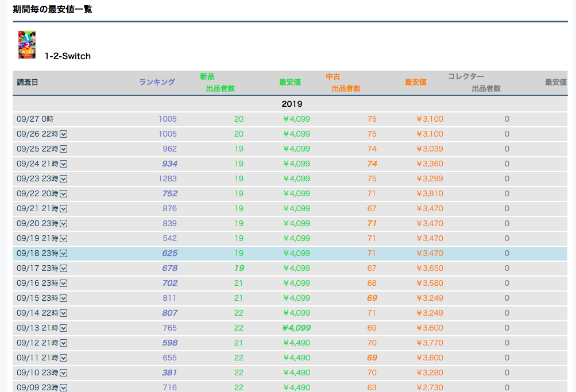Click ranking 765 in 09/13 row
Screen dimensions: 576x392
[170, 328]
